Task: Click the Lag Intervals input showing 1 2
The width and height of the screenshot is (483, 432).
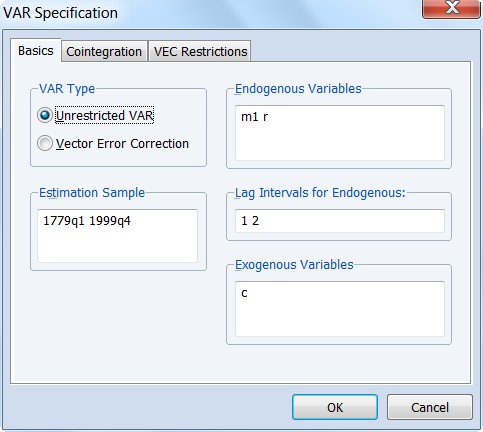Action: pos(340,221)
